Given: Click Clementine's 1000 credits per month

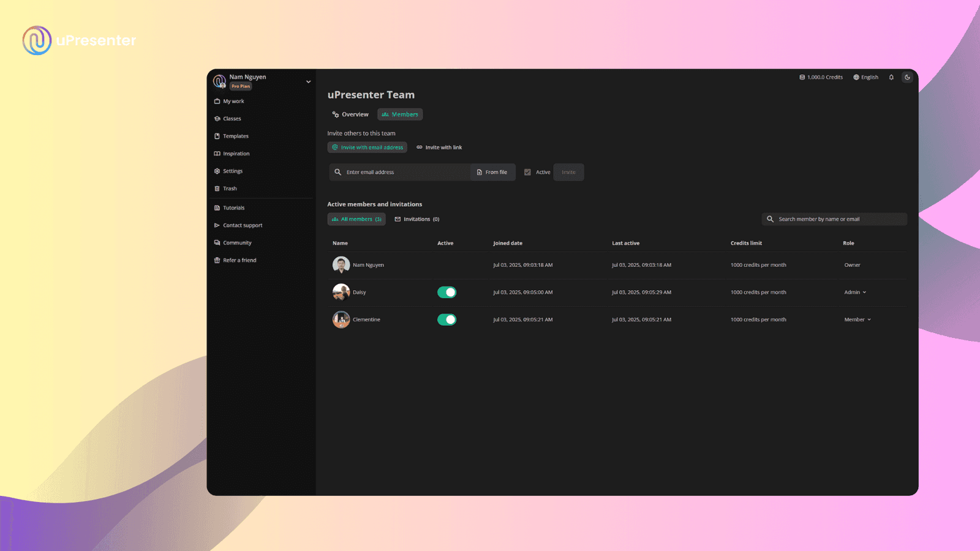Looking at the screenshot, I should point(758,320).
